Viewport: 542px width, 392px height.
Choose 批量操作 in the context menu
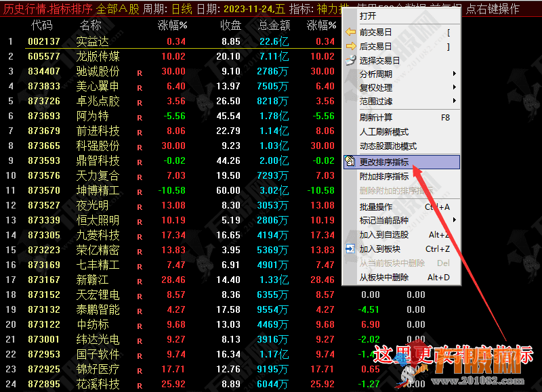[x=402, y=206]
